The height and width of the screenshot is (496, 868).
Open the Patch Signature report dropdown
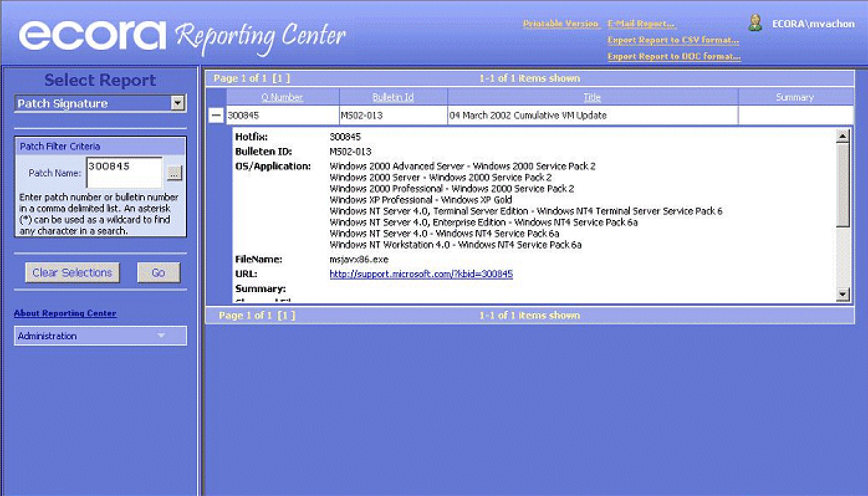[178, 103]
